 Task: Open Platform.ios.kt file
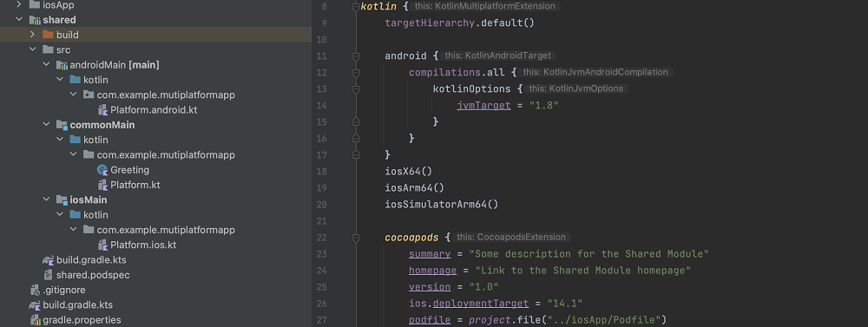point(143,245)
